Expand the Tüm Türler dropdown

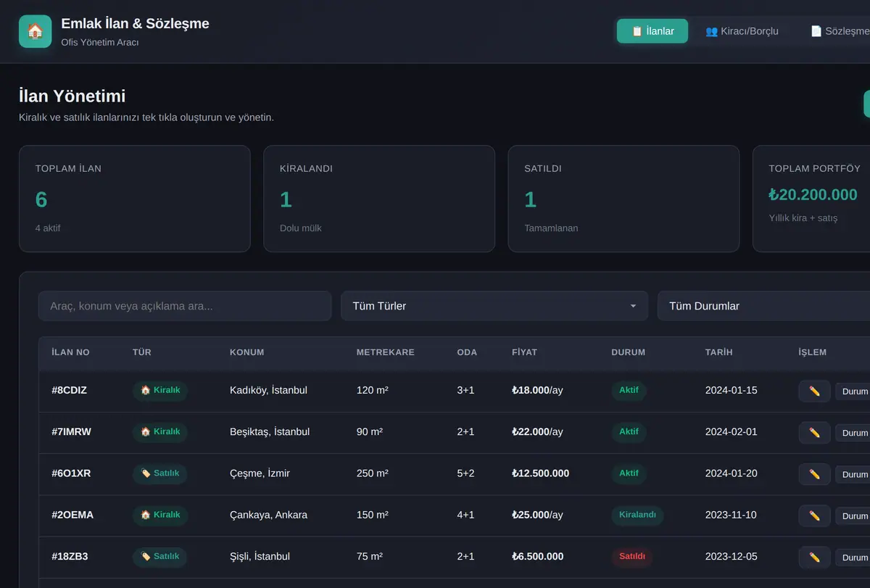494,306
